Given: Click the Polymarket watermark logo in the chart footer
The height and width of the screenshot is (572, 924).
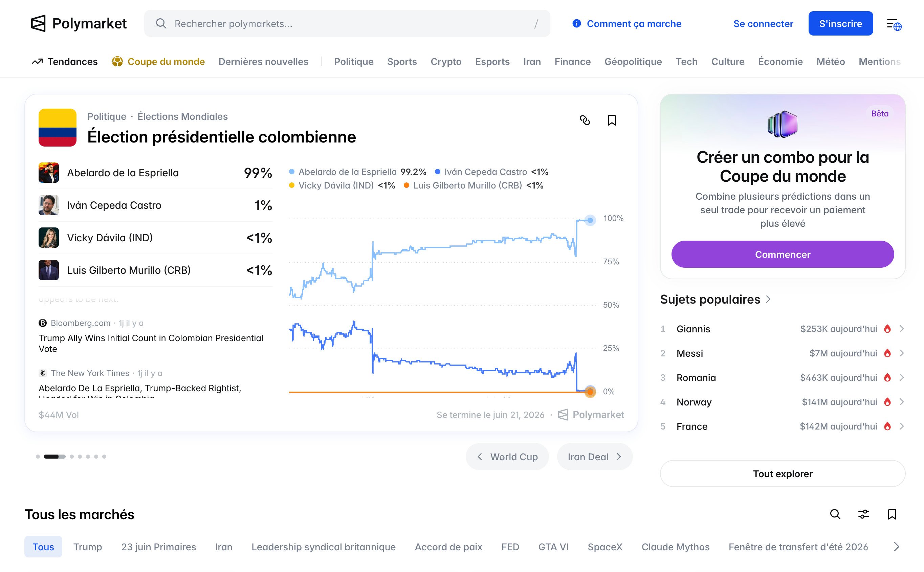Looking at the screenshot, I should coord(591,415).
